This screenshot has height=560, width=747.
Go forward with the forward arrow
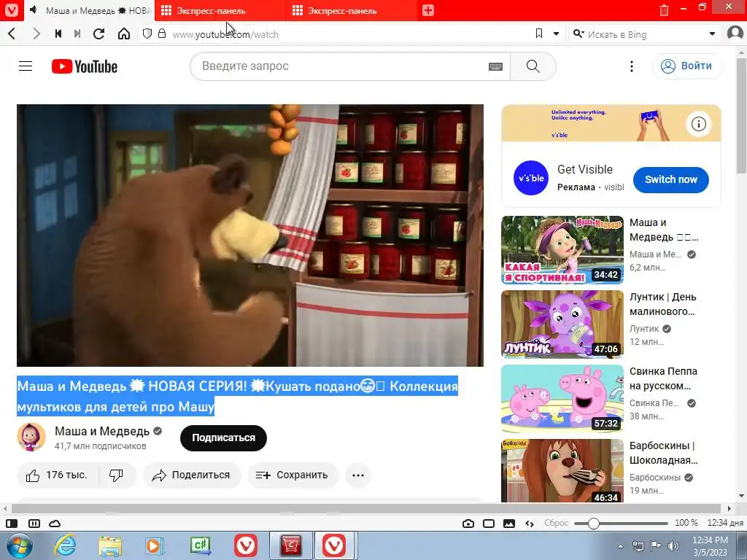(x=36, y=34)
